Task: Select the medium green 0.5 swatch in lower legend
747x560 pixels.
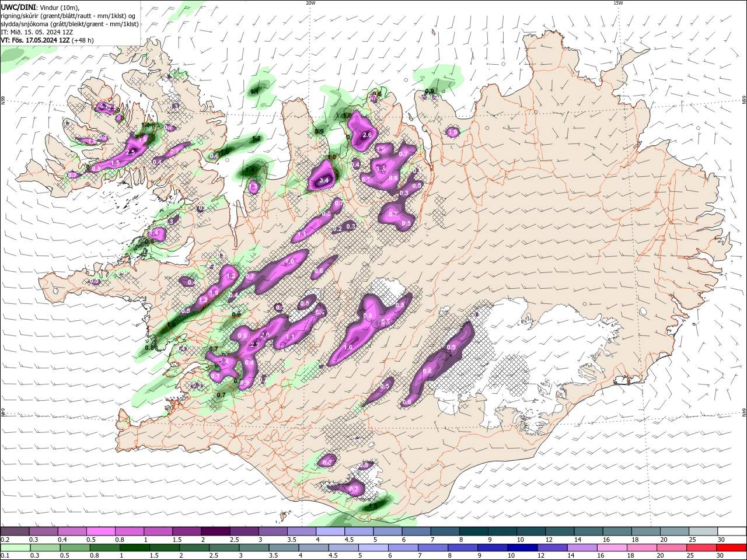Action: pos(75,548)
